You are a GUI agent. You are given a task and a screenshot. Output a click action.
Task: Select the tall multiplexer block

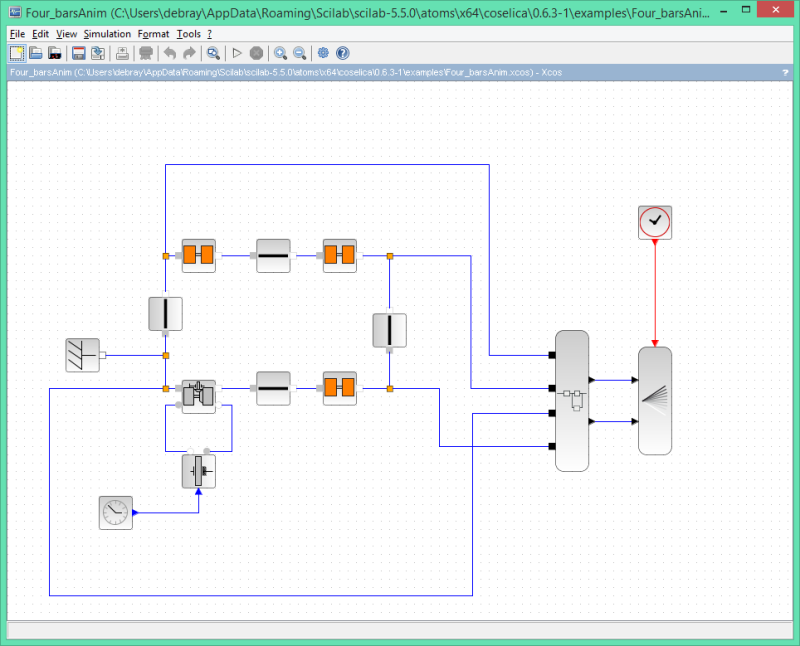(x=572, y=401)
